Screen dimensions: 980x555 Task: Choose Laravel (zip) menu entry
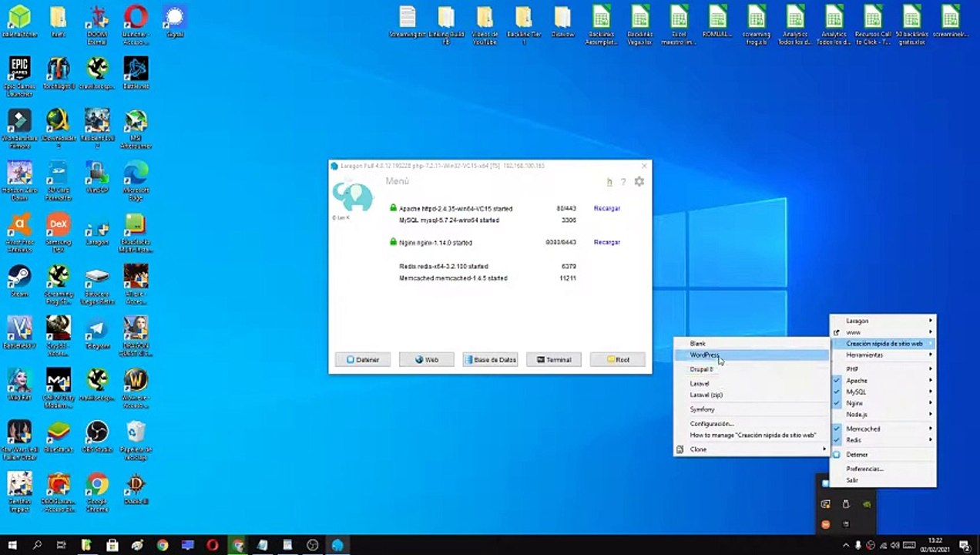coord(706,395)
